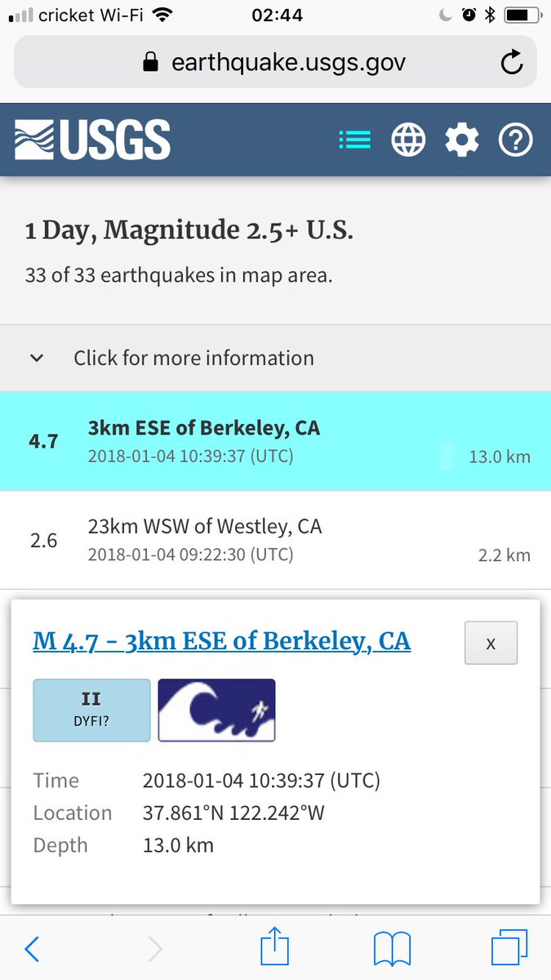Open the earthquake list view icon

click(355, 140)
